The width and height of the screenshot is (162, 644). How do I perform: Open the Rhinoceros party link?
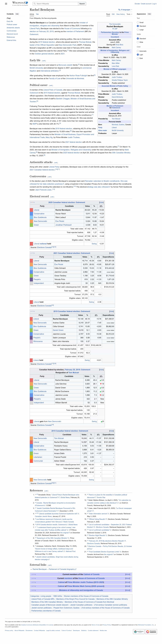click(x=38, y=341)
